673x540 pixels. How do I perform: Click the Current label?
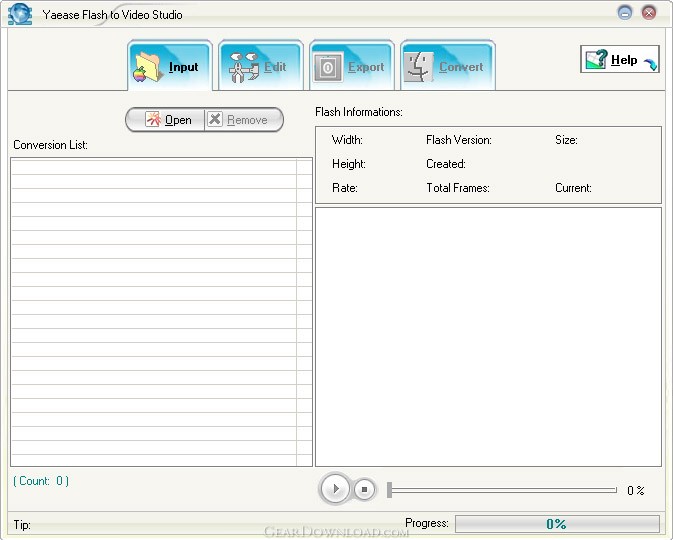coord(573,188)
